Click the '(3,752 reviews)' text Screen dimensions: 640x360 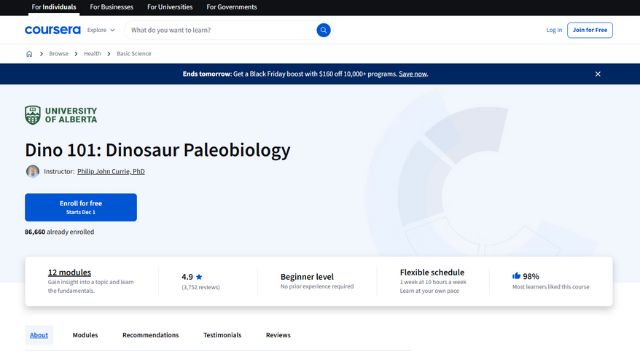pyautogui.click(x=201, y=287)
